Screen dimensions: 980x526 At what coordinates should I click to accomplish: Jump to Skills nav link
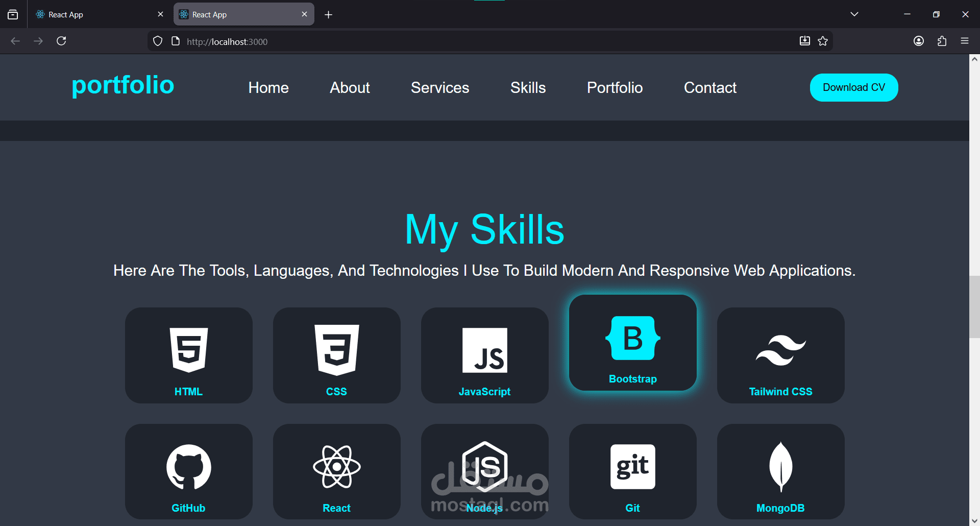[528, 88]
